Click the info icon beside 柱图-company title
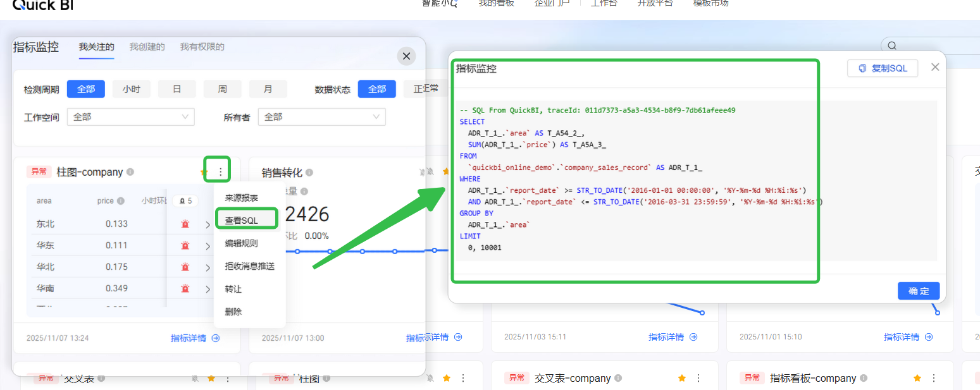The image size is (980, 390). click(x=130, y=172)
